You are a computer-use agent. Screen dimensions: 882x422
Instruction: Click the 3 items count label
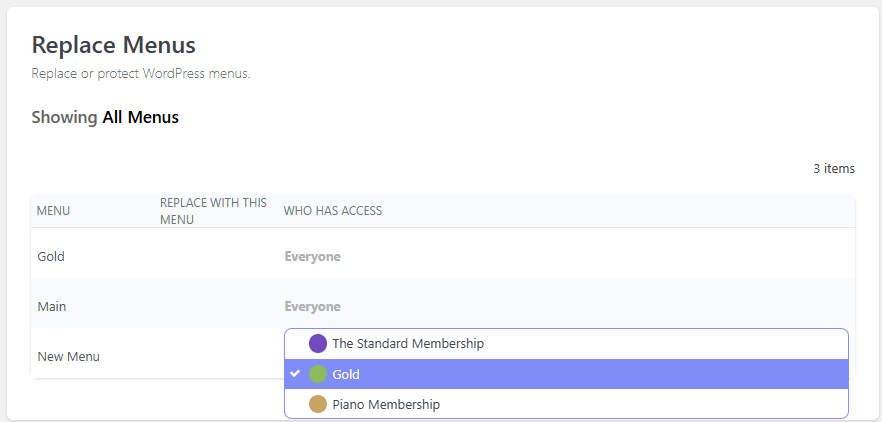click(x=833, y=168)
